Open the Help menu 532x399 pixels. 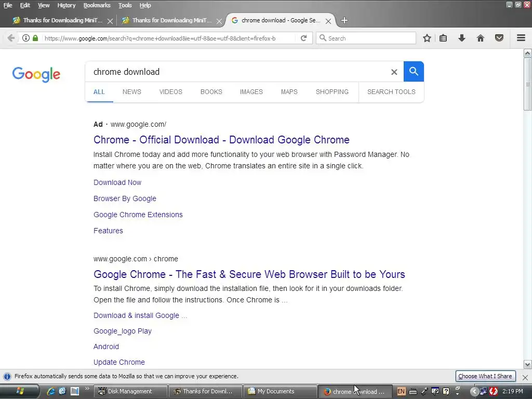(x=145, y=5)
